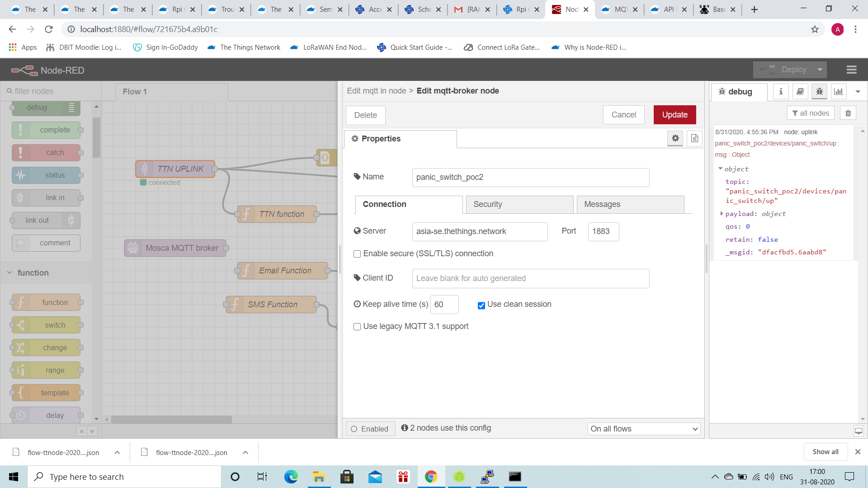The width and height of the screenshot is (868, 488).
Task: Bookmark this page with star icon
Action: [x=815, y=29]
